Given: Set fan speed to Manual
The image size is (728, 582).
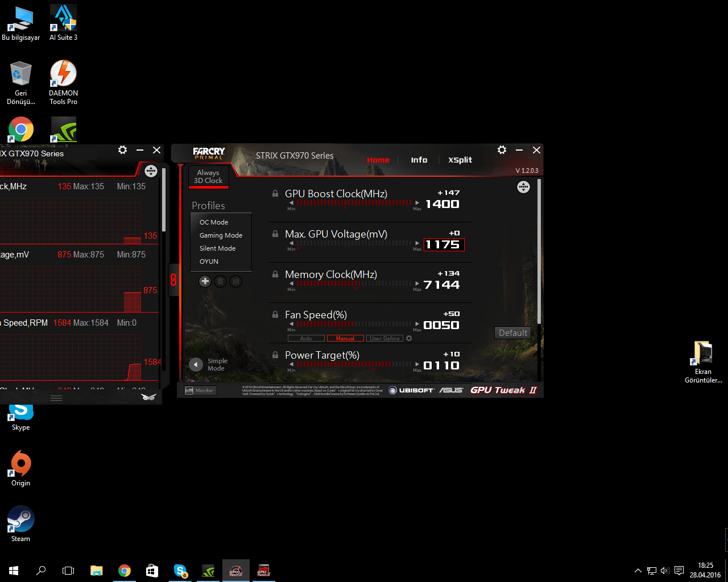Looking at the screenshot, I should (x=345, y=338).
